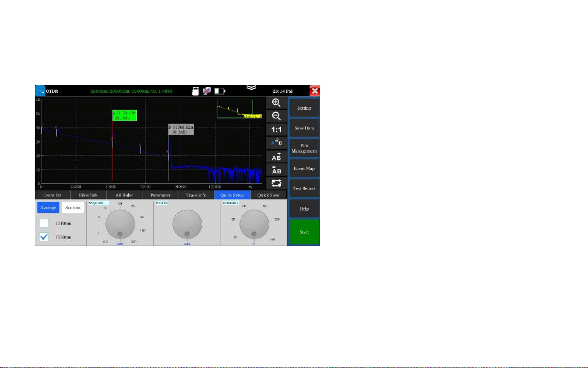Viewport: 588px width, 368px height.
Task: Reset trace view to 1:1 scale
Action: click(276, 129)
